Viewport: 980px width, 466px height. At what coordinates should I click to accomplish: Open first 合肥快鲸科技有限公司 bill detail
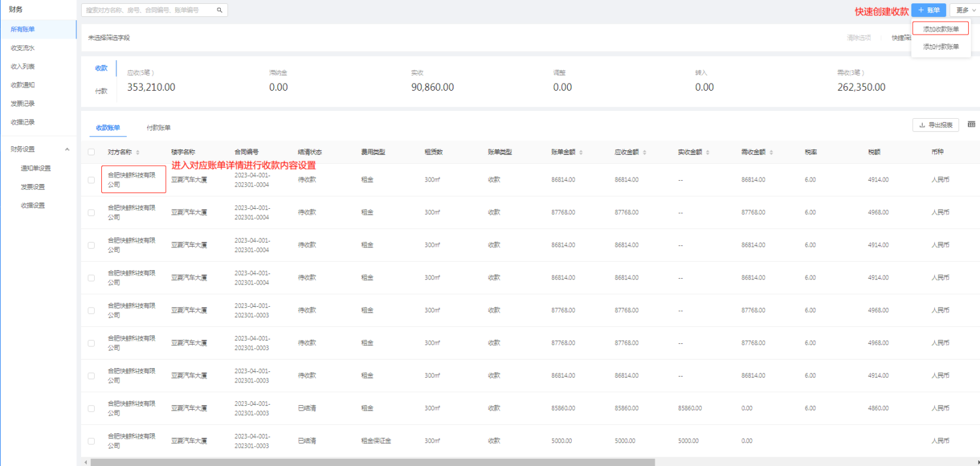pyautogui.click(x=133, y=179)
